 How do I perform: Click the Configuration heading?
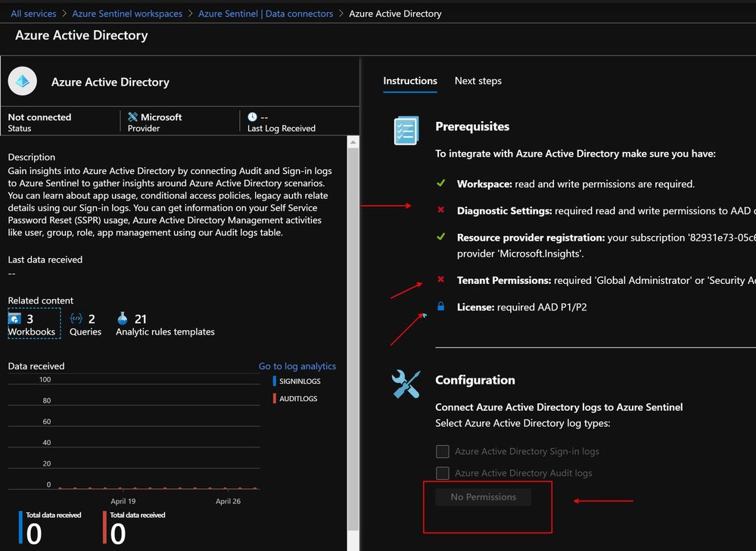475,380
